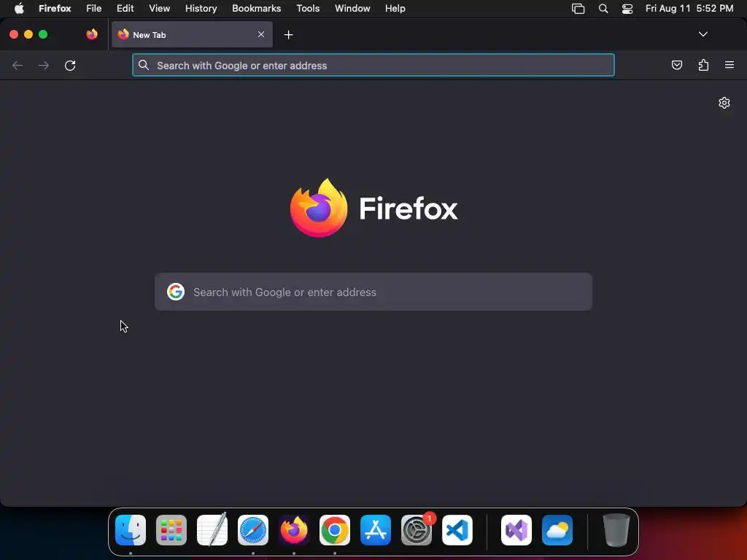Minimize window with the yellow button
This screenshot has height=560, width=747.
[x=28, y=34]
